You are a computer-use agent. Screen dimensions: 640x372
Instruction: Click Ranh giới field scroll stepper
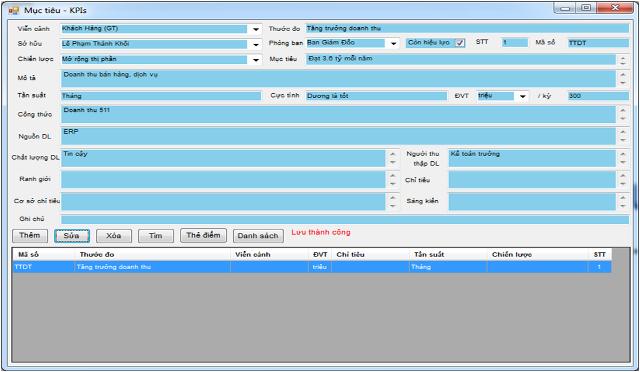392,180
